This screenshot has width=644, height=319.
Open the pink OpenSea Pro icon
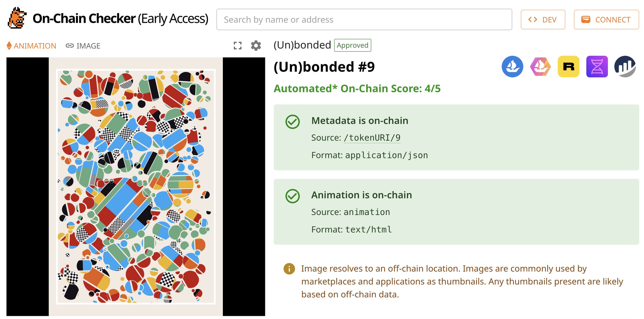(540, 67)
